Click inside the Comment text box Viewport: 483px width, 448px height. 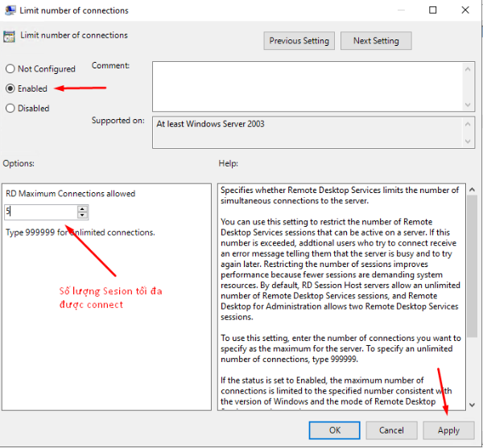click(308, 86)
